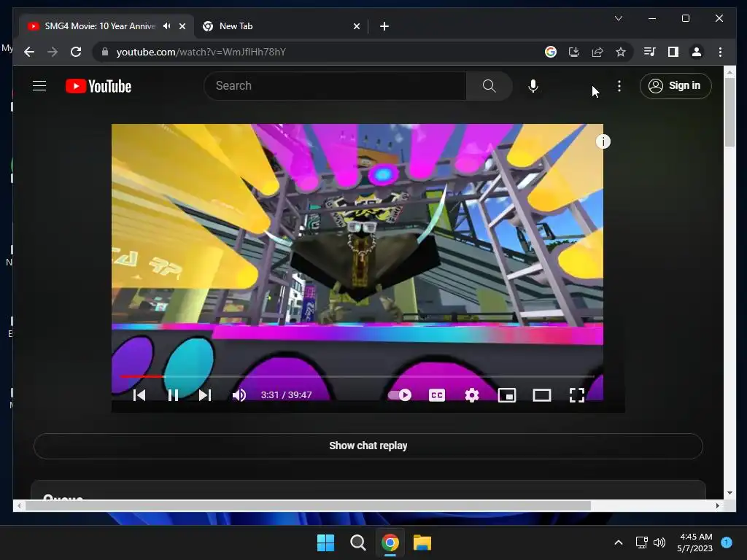747x560 pixels.
Task: Open the clock showing 4:45 AM
Action: coord(695,542)
